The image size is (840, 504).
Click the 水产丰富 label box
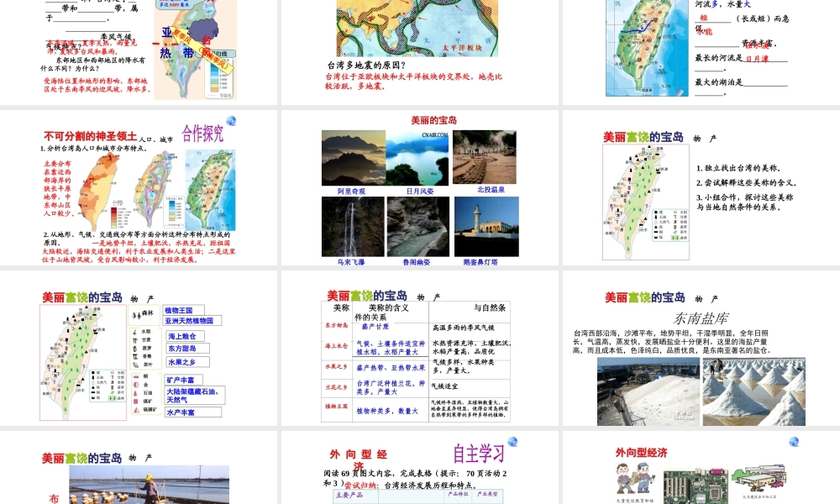[x=192, y=412]
